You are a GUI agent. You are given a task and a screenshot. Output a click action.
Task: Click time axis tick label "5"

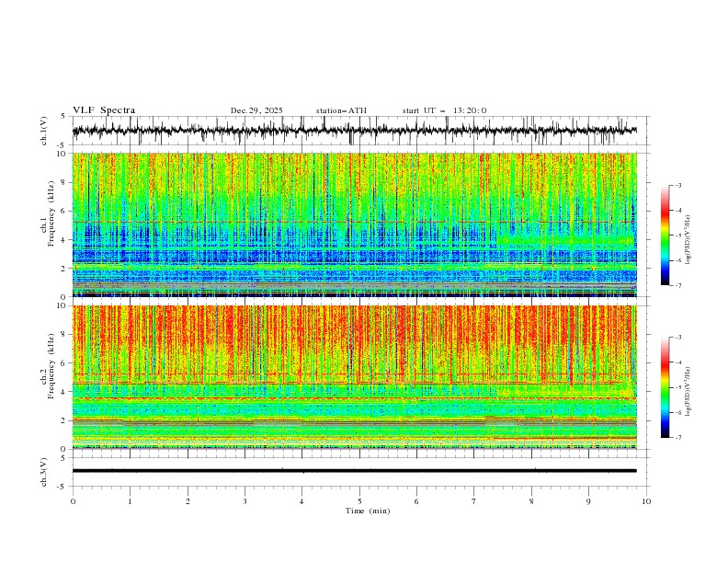click(x=359, y=501)
